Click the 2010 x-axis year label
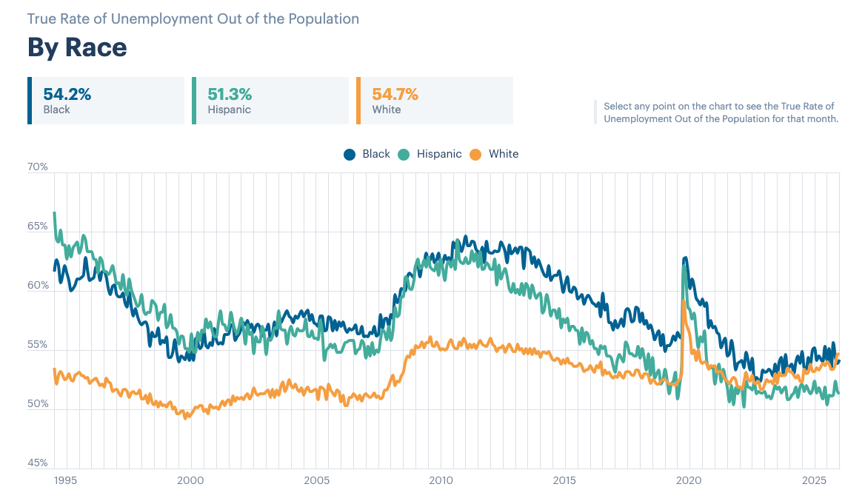The width and height of the screenshot is (865, 504). click(441, 480)
